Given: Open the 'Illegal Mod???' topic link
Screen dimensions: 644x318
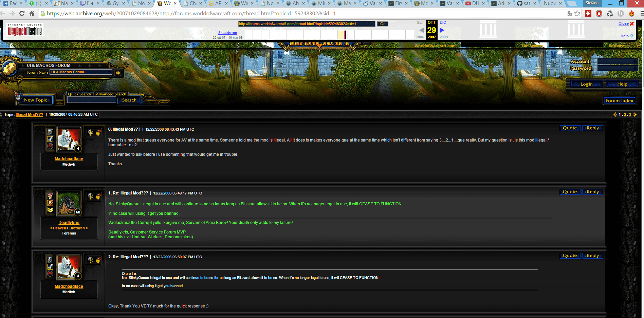Looking at the screenshot, I should 30,115.
